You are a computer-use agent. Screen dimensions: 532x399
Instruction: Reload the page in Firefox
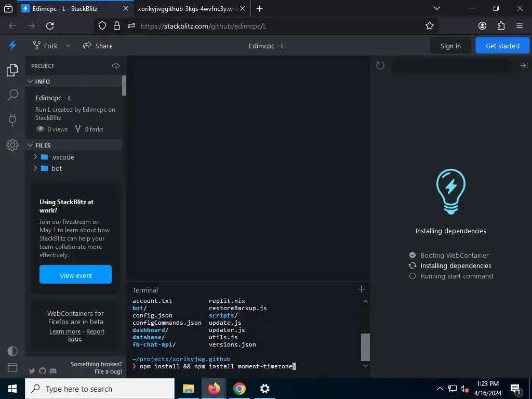pyautogui.click(x=50, y=26)
